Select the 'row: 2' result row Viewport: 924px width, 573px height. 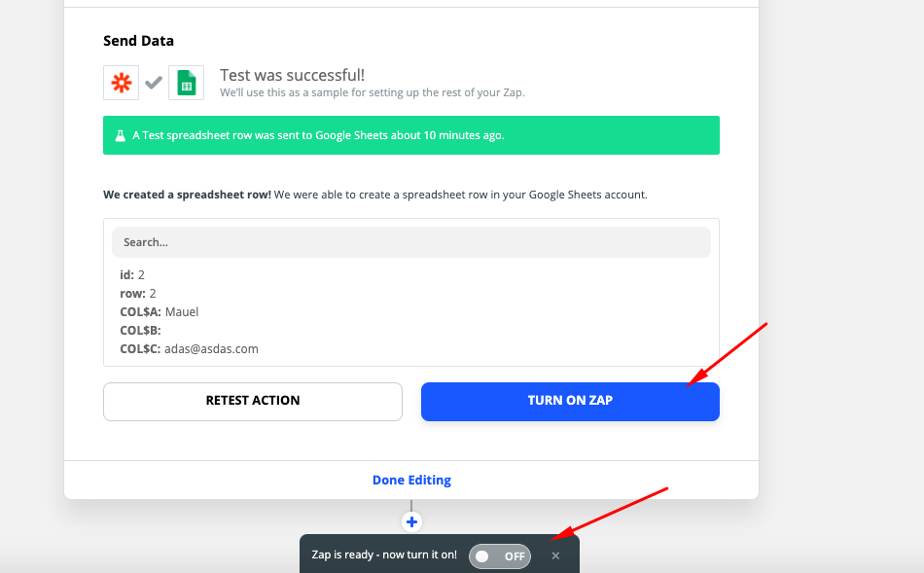(x=138, y=294)
